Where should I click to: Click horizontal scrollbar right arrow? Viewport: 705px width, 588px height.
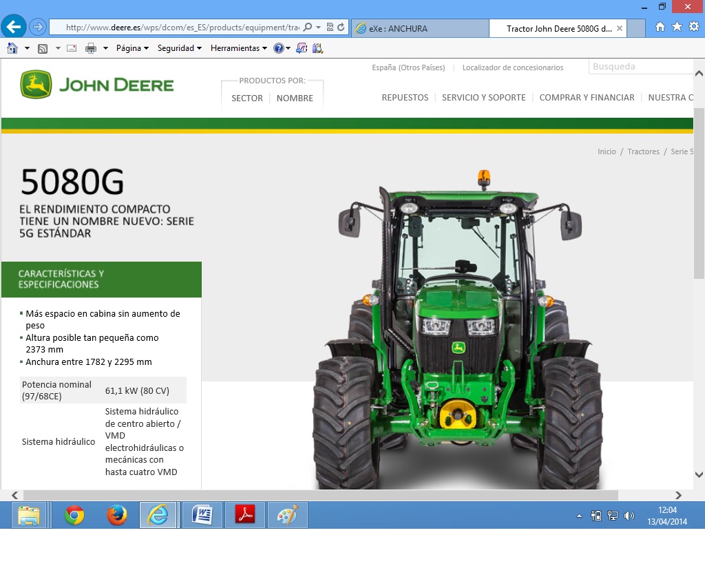click(678, 495)
